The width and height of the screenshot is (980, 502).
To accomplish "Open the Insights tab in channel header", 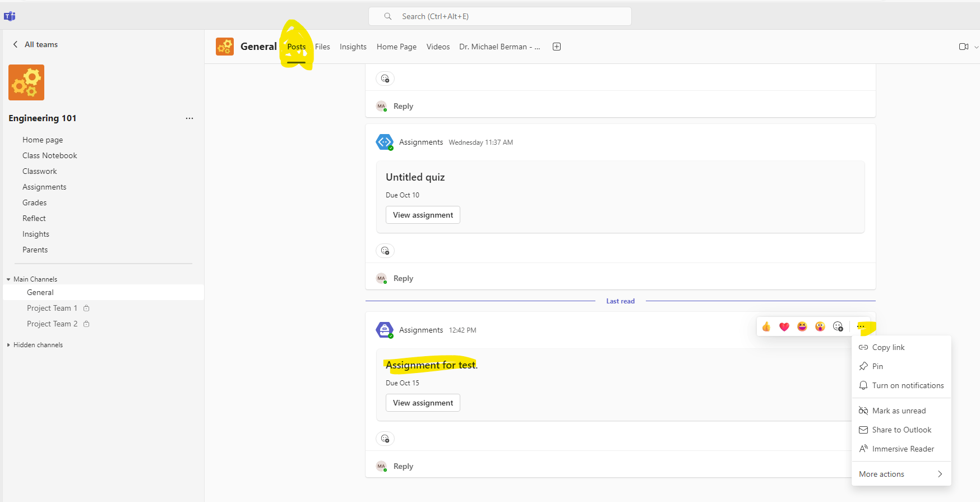I will pos(353,47).
